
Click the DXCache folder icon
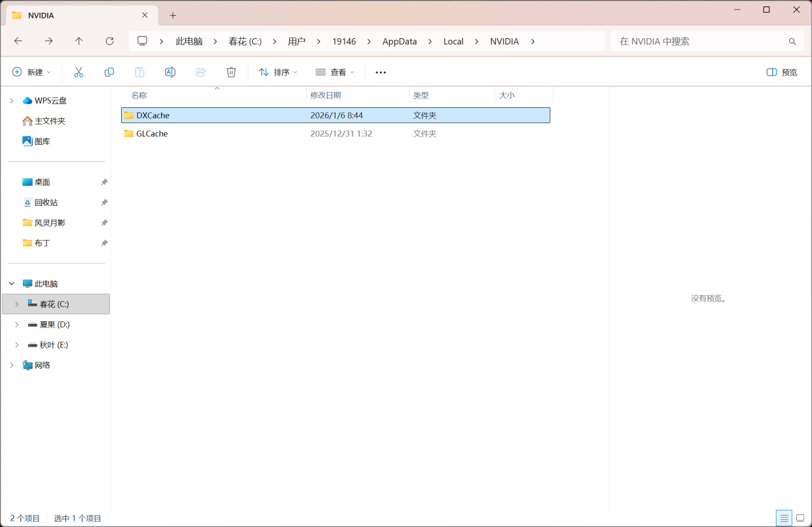tap(129, 116)
